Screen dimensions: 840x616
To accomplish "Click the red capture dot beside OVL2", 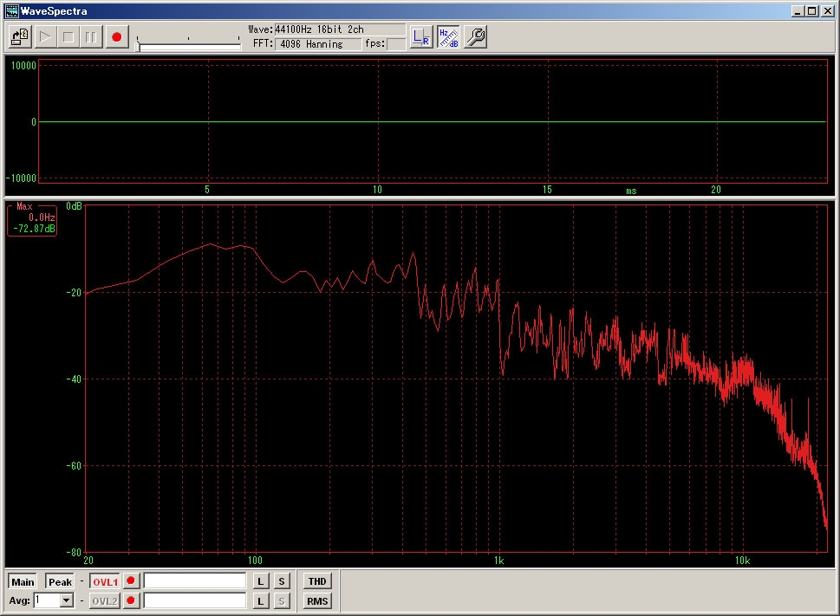I will click(x=131, y=600).
